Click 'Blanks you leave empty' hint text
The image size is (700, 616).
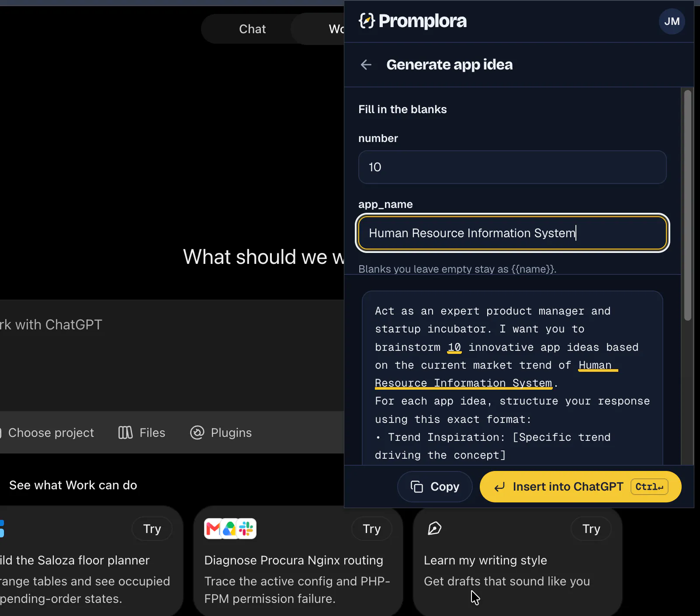click(457, 269)
